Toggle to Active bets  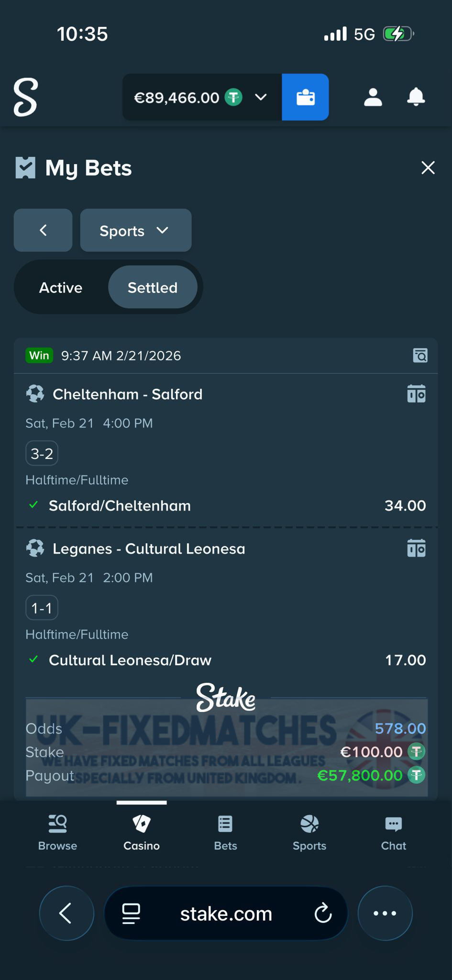60,287
